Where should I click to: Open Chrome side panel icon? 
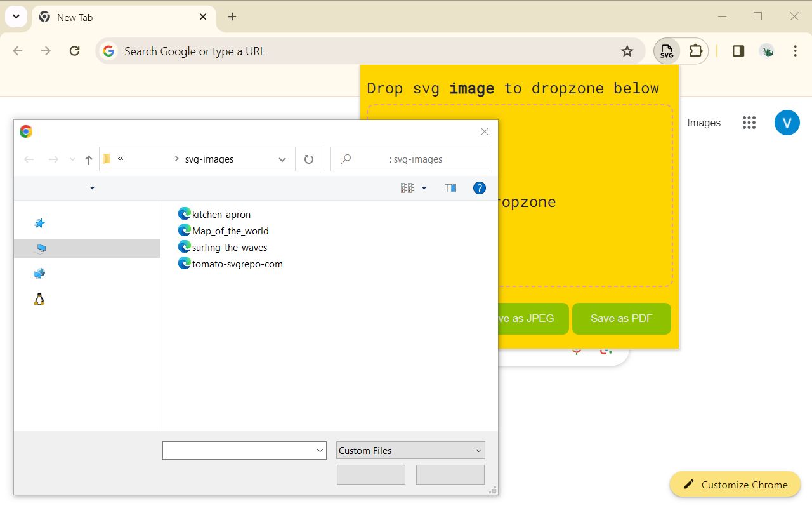(738, 51)
